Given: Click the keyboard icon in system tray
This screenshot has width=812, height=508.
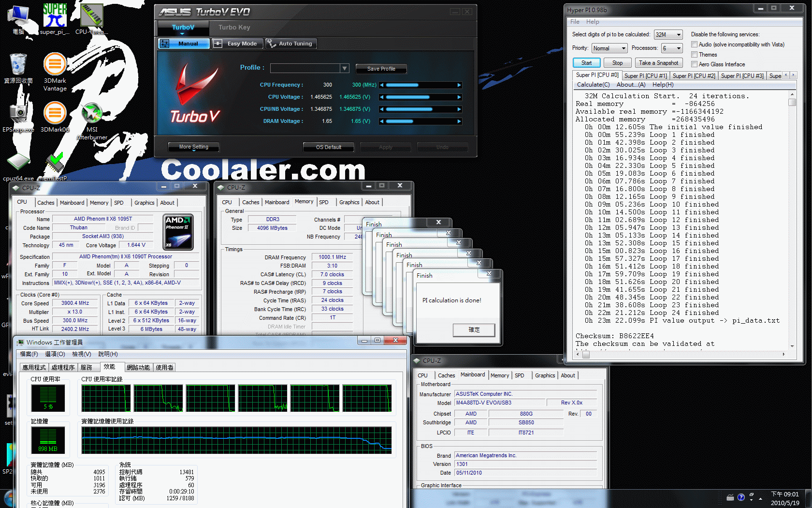Looking at the screenshot, I should tap(730, 497).
